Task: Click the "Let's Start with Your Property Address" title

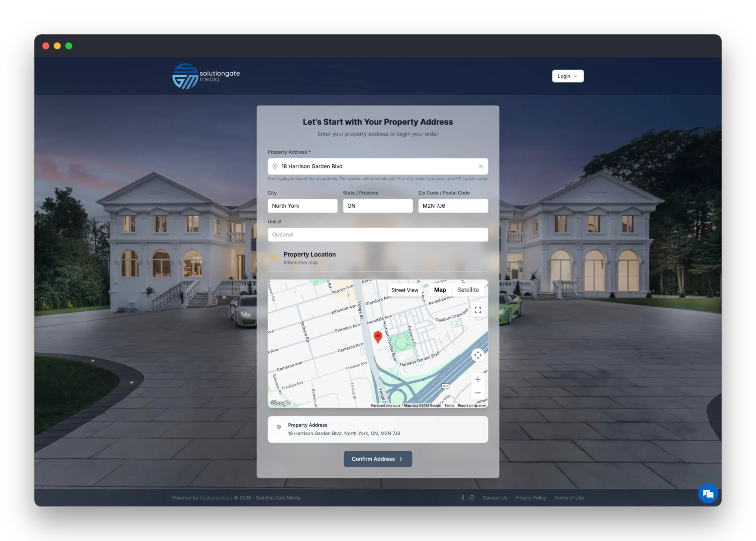Action: tap(378, 122)
